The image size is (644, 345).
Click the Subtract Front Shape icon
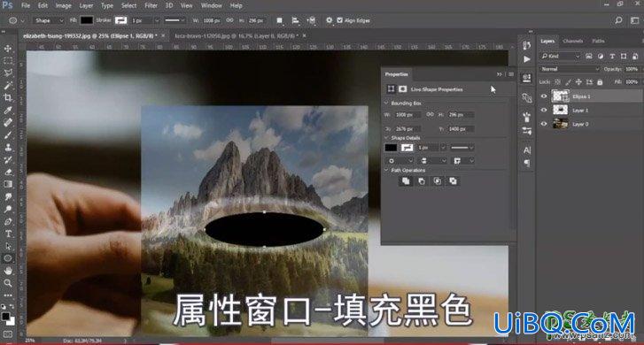[422, 181]
